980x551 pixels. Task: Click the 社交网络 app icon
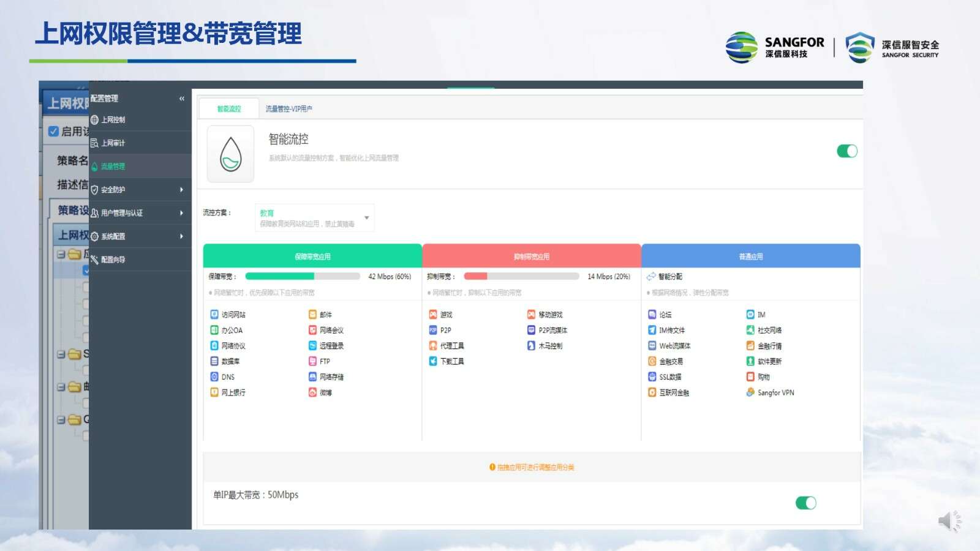click(x=750, y=330)
